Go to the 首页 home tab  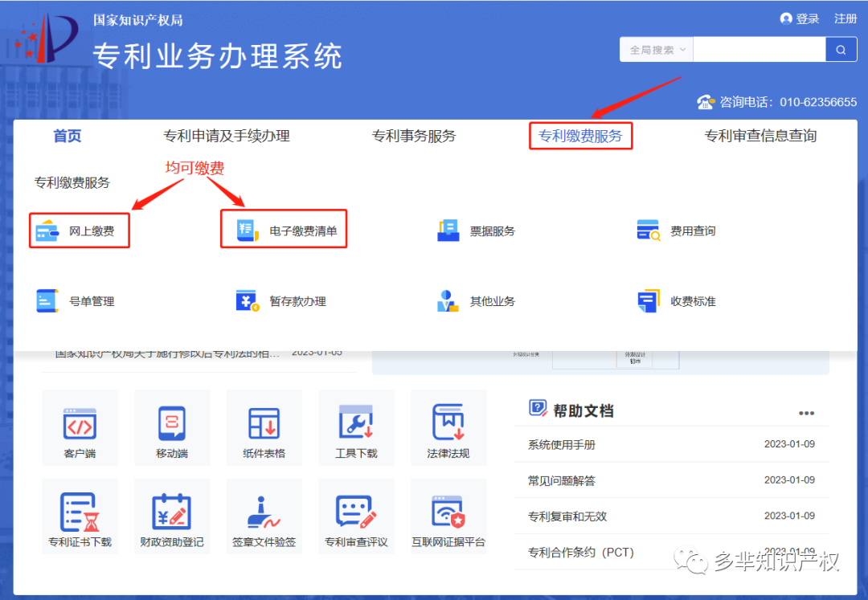pos(67,136)
